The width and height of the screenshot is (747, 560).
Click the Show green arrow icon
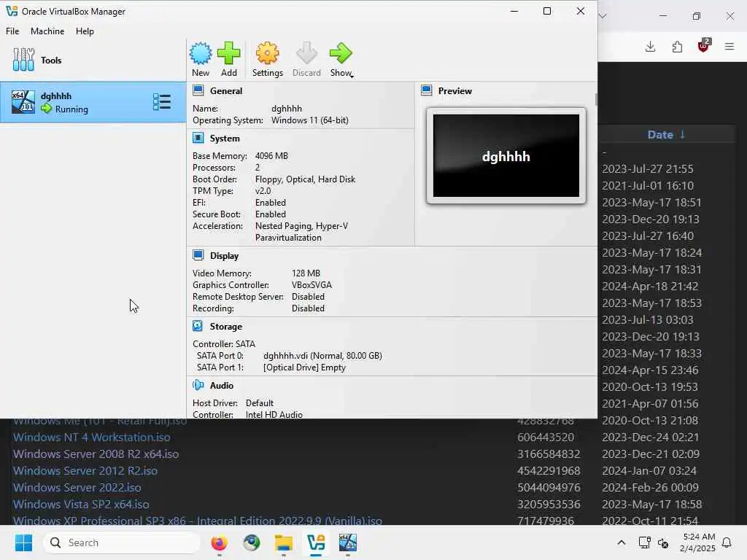coord(341,52)
